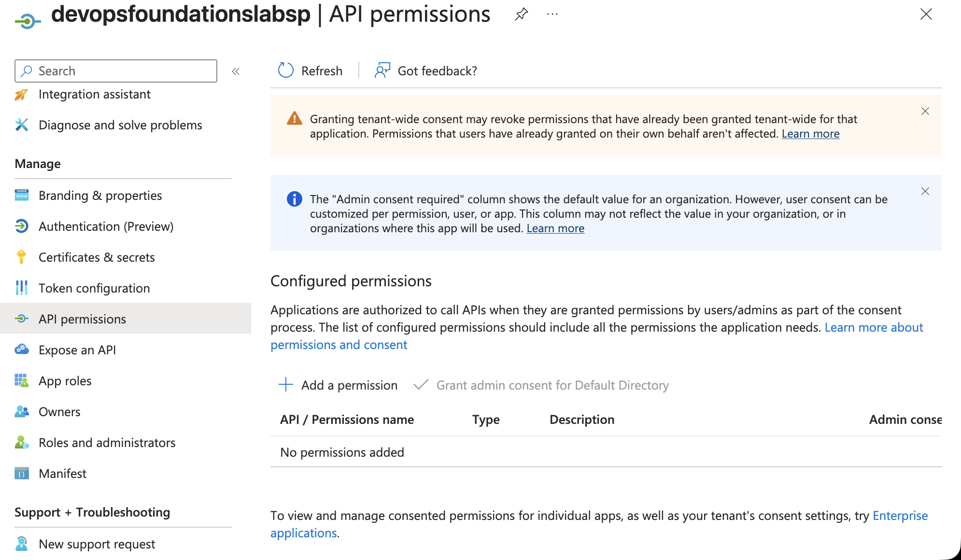The height and width of the screenshot is (560, 961).
Task: Click the warning triangle icon
Action: click(294, 118)
